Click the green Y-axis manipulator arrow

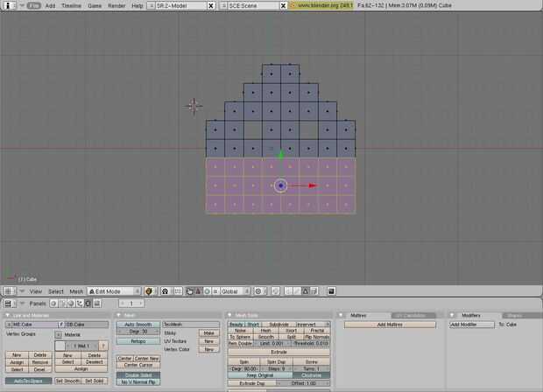pyautogui.click(x=281, y=154)
